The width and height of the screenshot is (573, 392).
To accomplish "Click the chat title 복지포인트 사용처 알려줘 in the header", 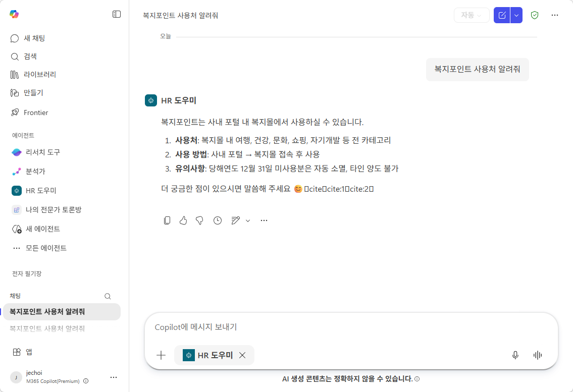I will coord(181,15).
